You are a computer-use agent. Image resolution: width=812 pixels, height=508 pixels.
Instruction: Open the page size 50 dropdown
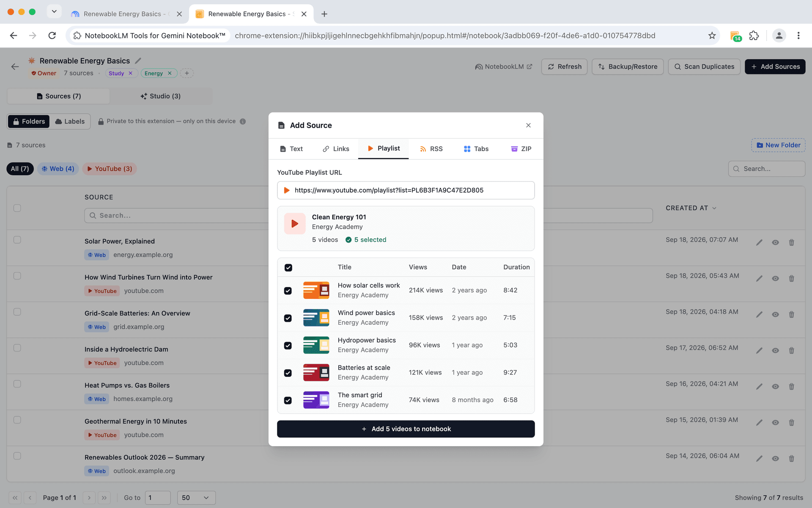196,498
